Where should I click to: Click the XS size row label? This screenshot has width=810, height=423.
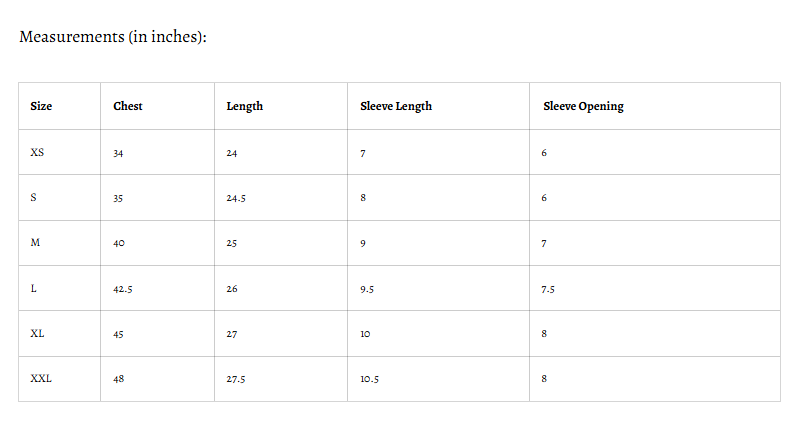(38, 153)
